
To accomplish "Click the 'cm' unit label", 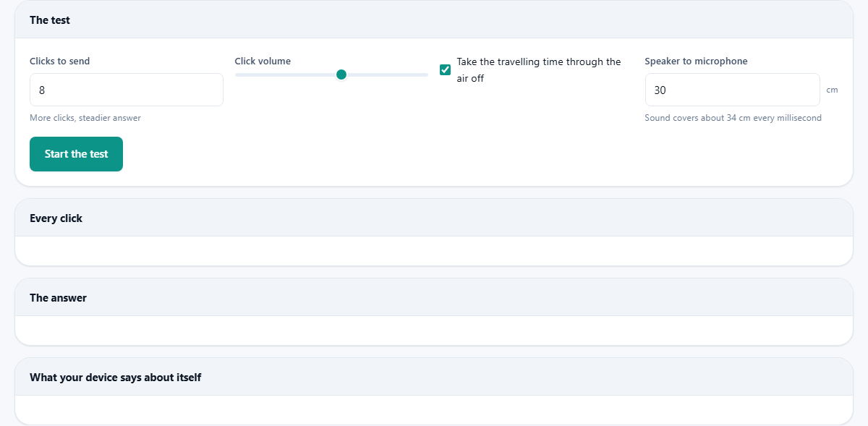I will tap(833, 90).
